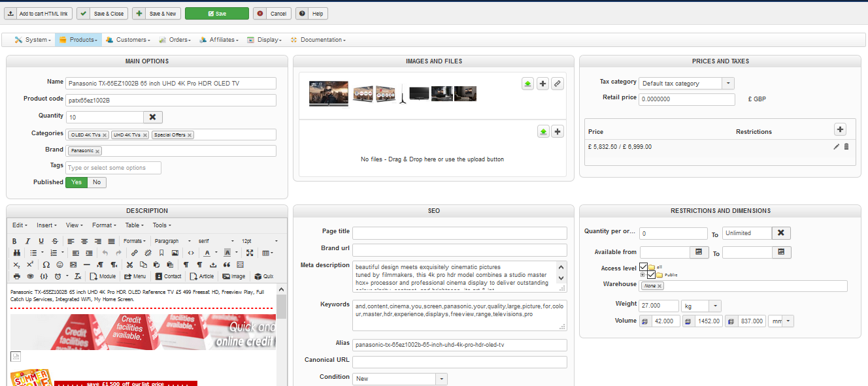Screen dimensions: 868x386
Task: Clear quantity with the X button
Action: pos(152,117)
